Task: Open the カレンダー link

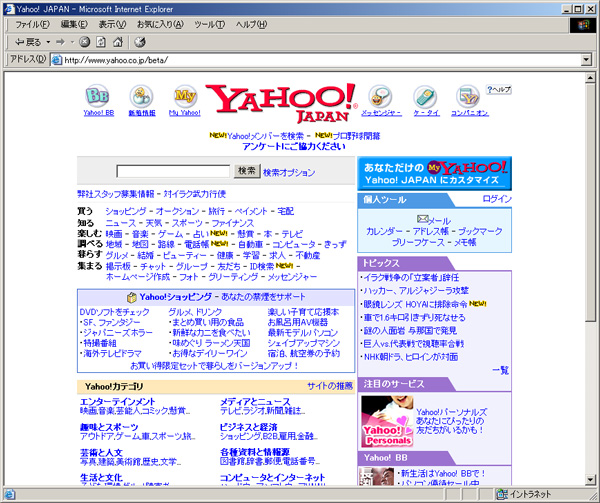Action: pyautogui.click(x=384, y=231)
